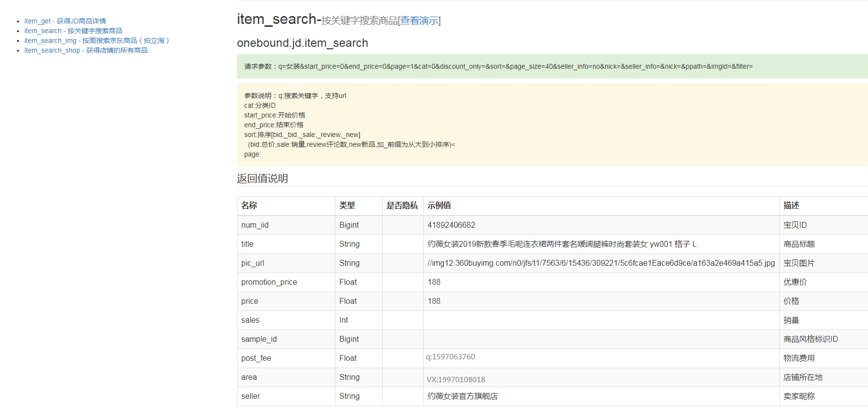Click the img12.360buyimg.com image URL value
The image size is (868, 412).
click(601, 263)
